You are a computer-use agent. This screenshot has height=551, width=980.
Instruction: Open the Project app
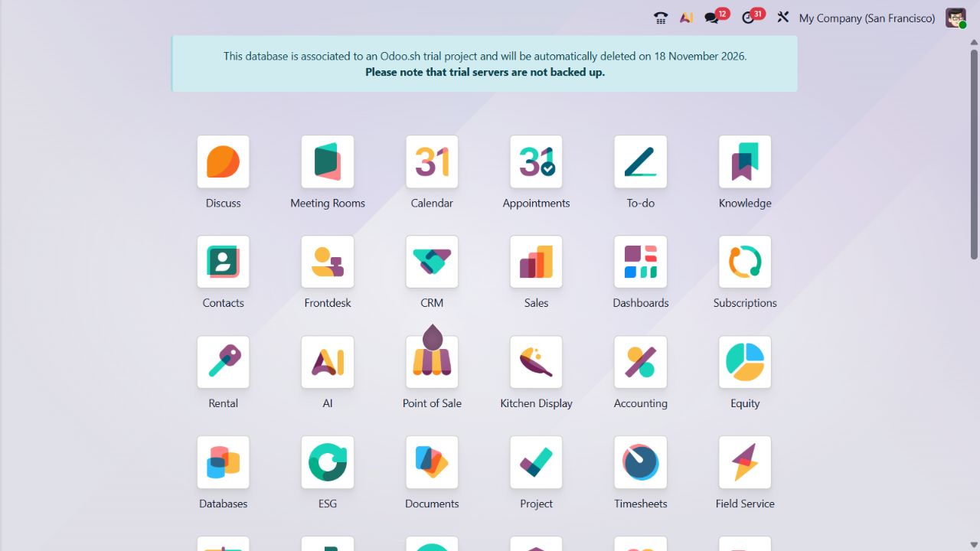click(x=536, y=462)
